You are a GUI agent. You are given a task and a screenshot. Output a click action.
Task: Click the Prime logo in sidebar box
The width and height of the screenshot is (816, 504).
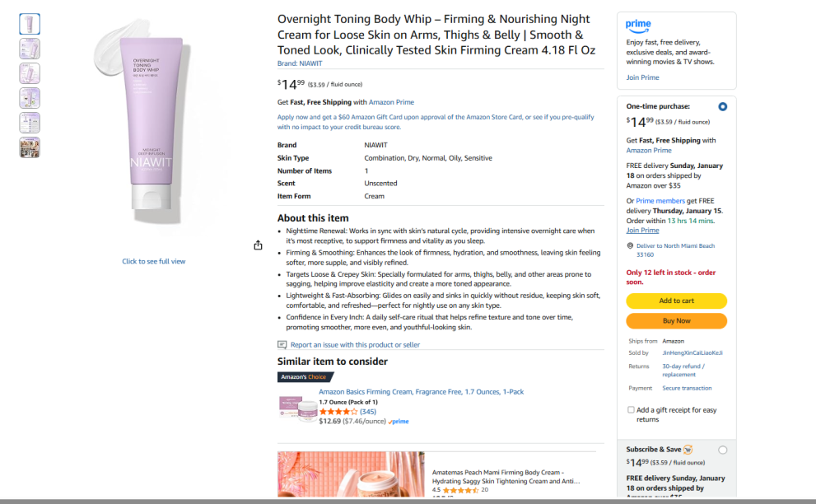coord(638,26)
